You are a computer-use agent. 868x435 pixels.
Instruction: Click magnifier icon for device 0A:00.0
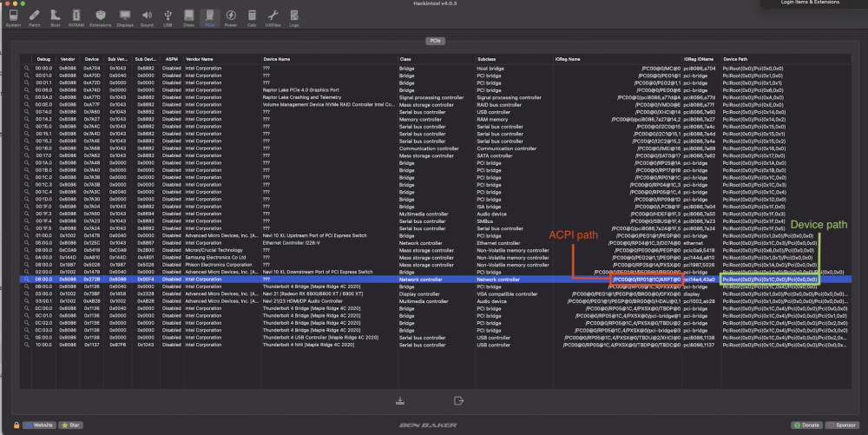[x=26, y=257]
